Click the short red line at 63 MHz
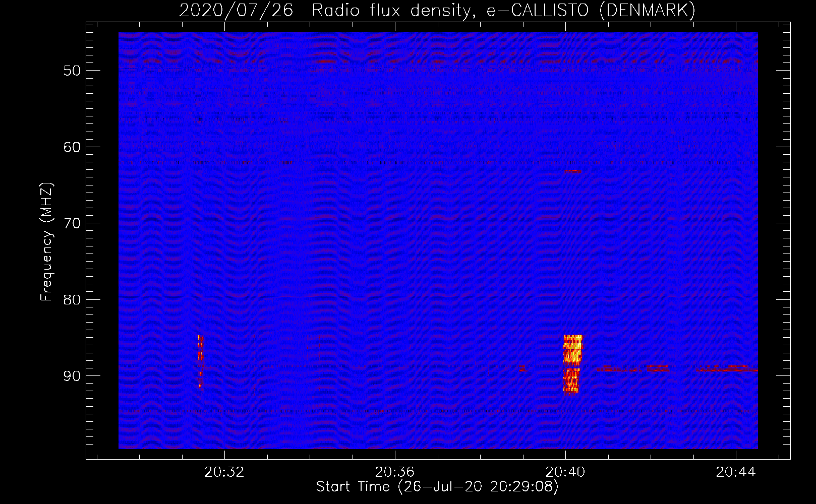The width and height of the screenshot is (816, 504). [572, 171]
